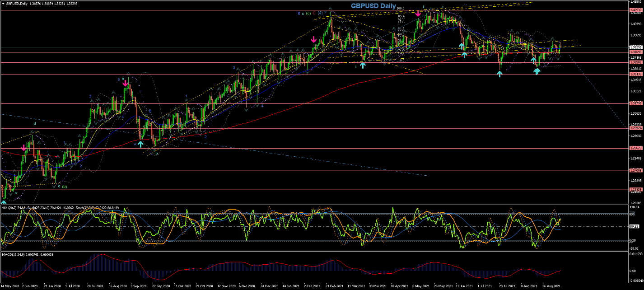Click the highlighted 1.42532 price level label
The width and height of the screenshot is (644, 290).
635,10
